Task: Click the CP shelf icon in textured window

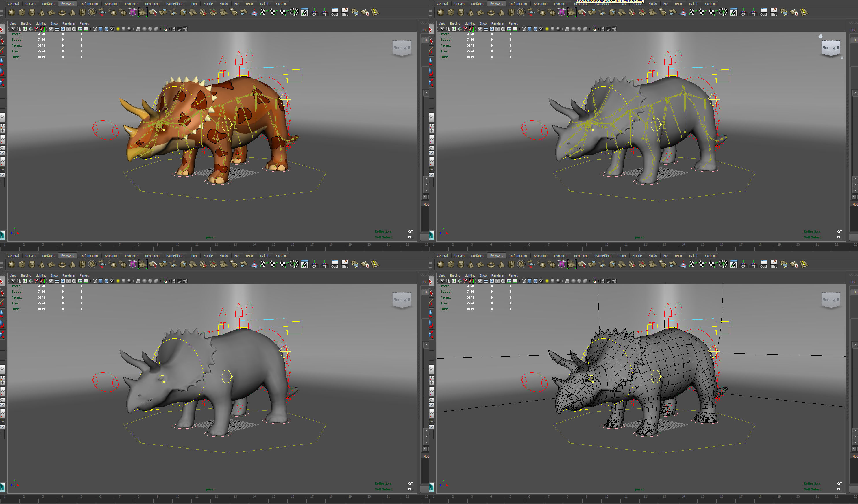Action: [x=314, y=13]
